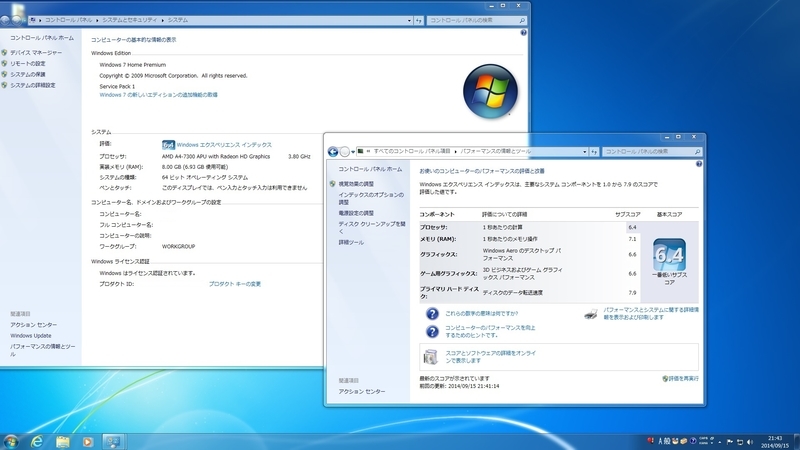Open Windows Update link in System window
This screenshot has width=800, height=450.
(x=31, y=336)
